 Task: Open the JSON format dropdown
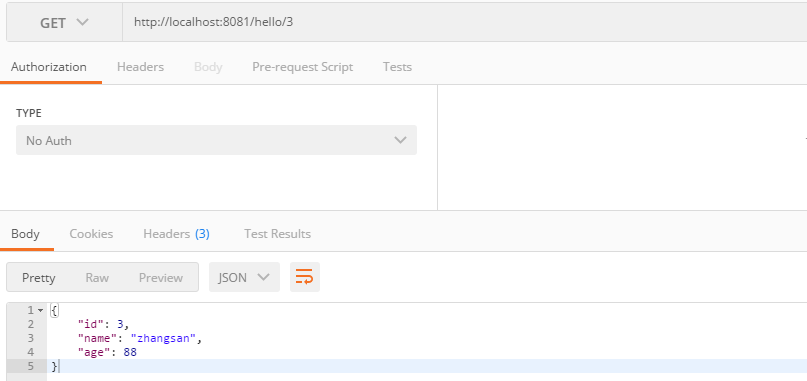(244, 277)
